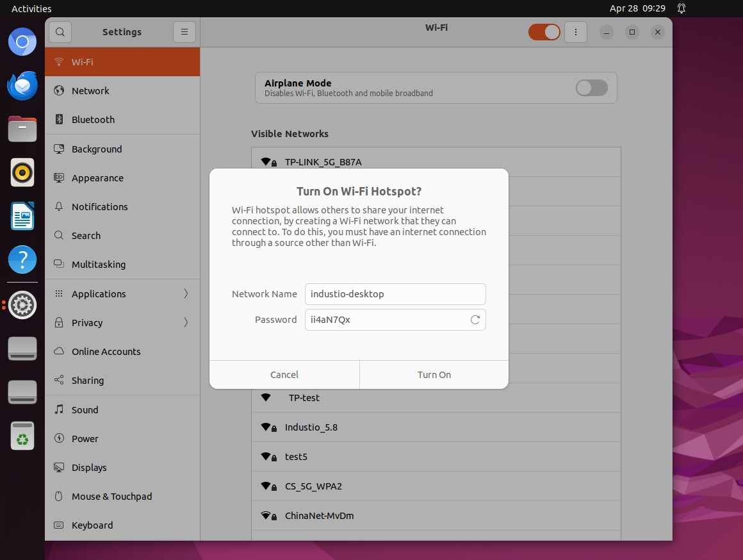Expand the Applications settings section

click(x=122, y=293)
